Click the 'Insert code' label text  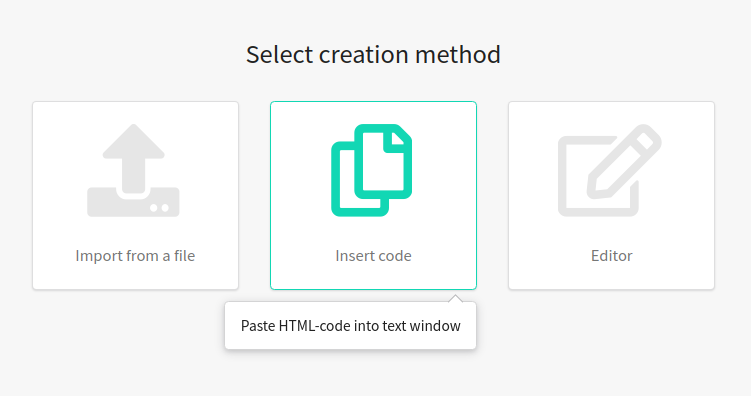373,256
